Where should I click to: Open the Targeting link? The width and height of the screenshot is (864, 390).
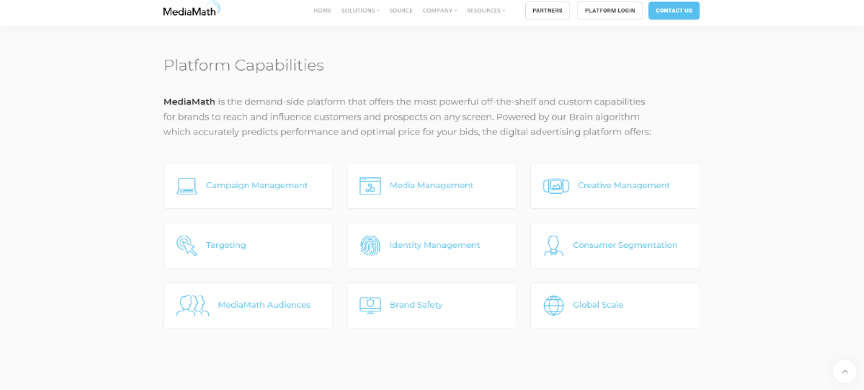226,245
